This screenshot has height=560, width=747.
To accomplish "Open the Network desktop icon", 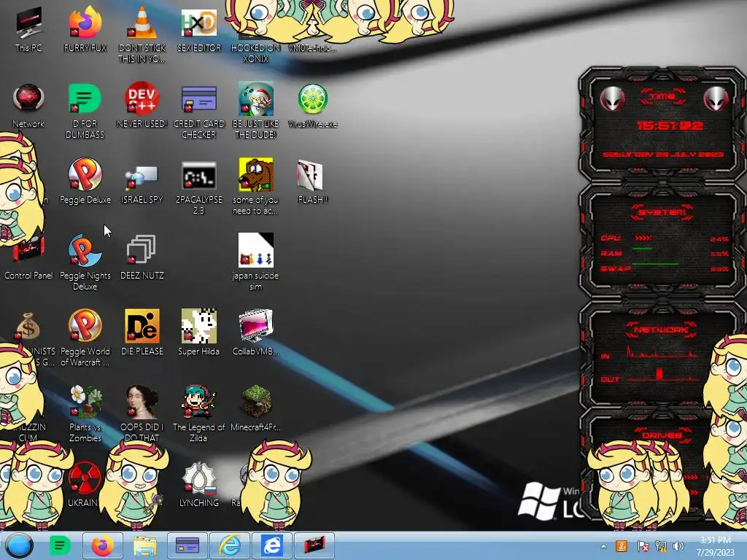I will (28, 106).
